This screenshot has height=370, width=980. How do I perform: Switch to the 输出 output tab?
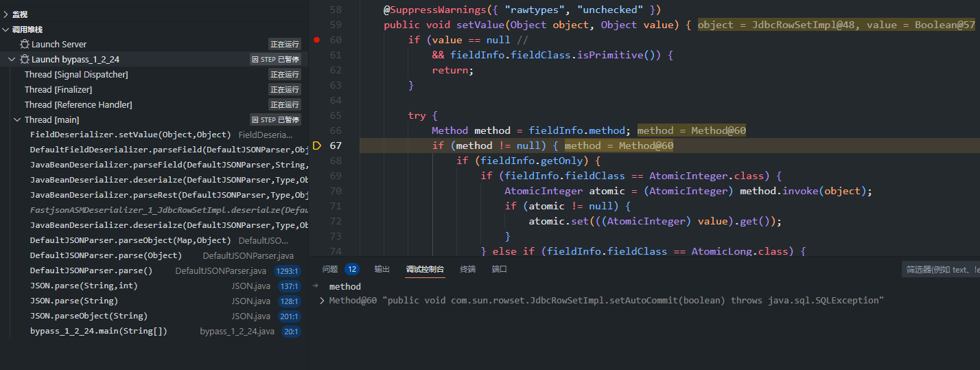[382, 269]
